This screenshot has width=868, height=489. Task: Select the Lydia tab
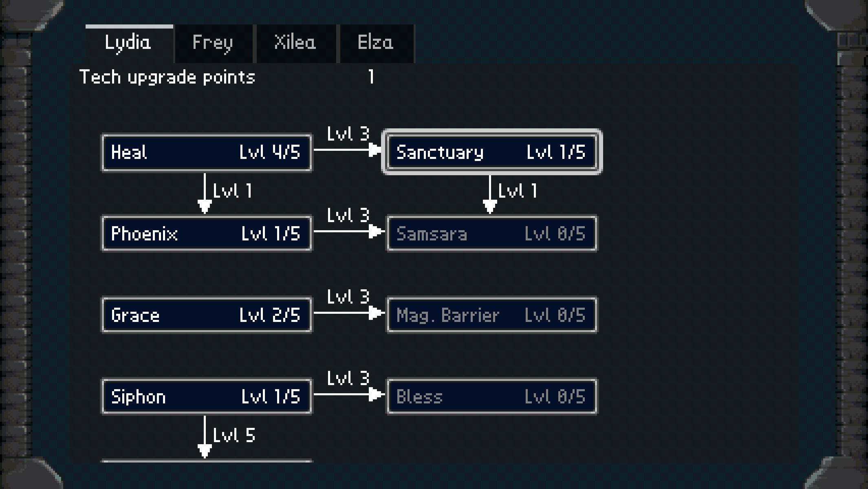[x=129, y=43]
